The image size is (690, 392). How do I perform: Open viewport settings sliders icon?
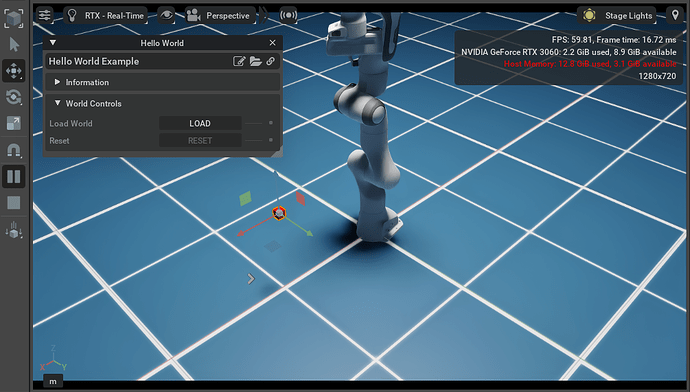click(44, 15)
